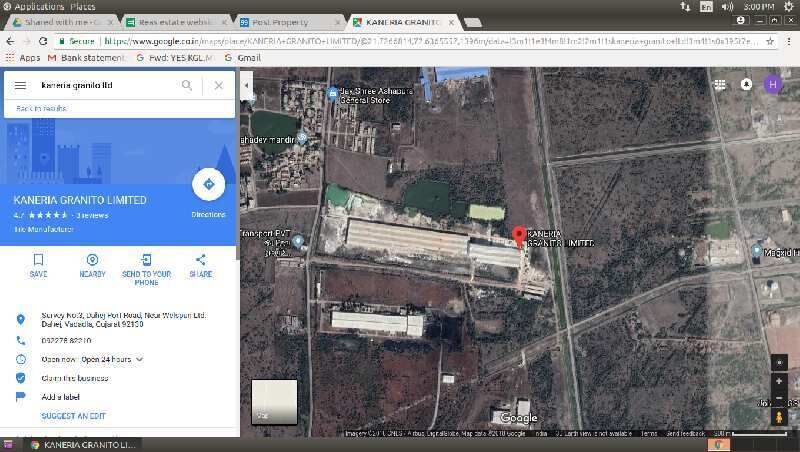Click the taskbar KANERIA GRANITO window button

[84, 445]
